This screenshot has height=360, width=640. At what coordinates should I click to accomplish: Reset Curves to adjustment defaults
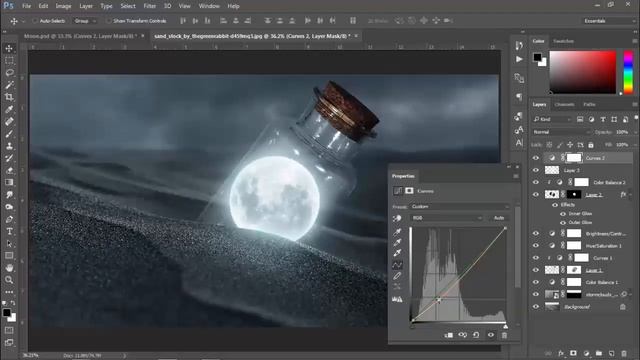click(x=476, y=335)
